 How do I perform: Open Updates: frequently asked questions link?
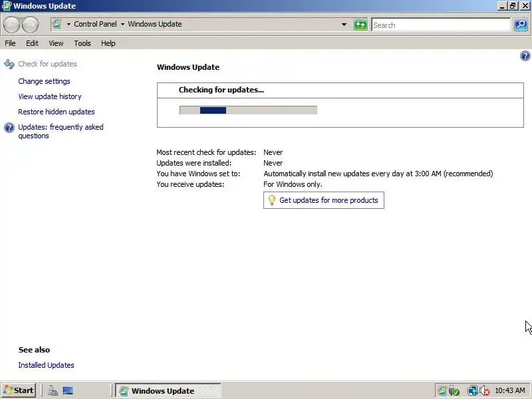pyautogui.click(x=61, y=131)
